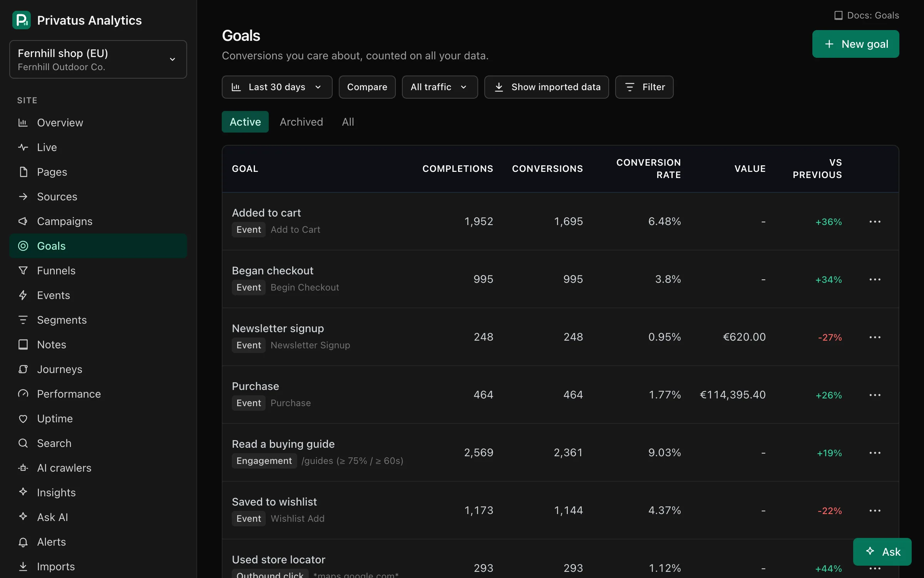Click the Search magnifier icon in sidebar
The width and height of the screenshot is (924, 578).
coord(23,443)
